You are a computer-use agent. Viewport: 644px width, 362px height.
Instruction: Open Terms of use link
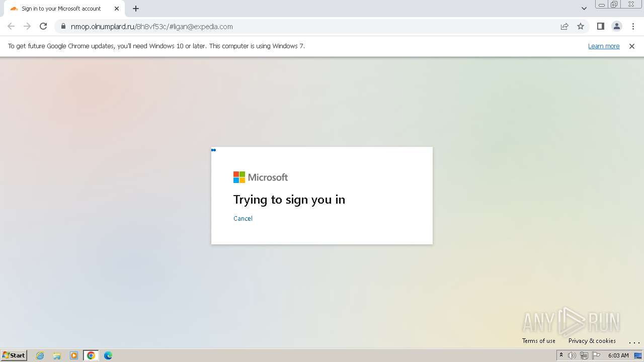[539, 341]
